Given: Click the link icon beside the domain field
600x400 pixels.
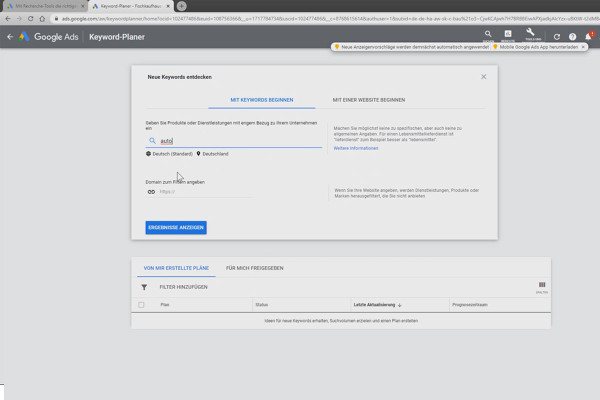Looking at the screenshot, I should [151, 192].
